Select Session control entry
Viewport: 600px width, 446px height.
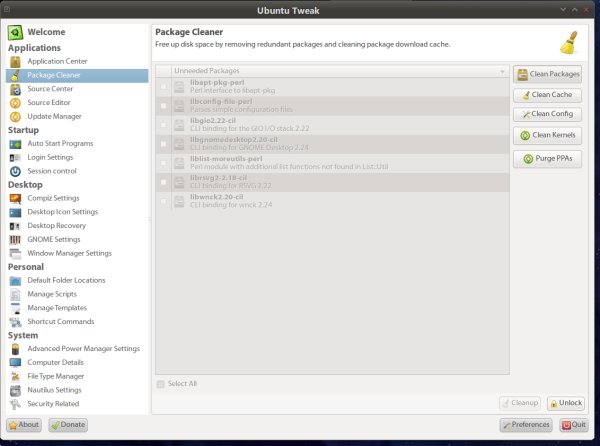click(x=52, y=171)
